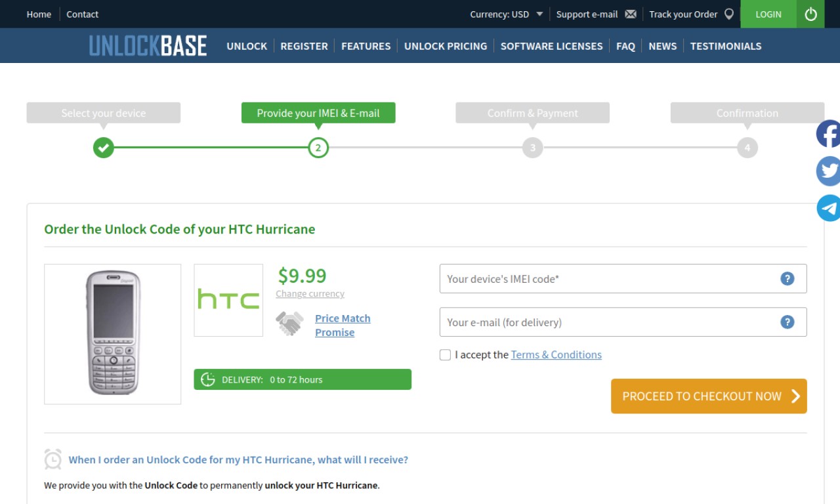Viewport: 840px width, 504px height.
Task: Click the Contact link in top bar
Action: tap(82, 14)
